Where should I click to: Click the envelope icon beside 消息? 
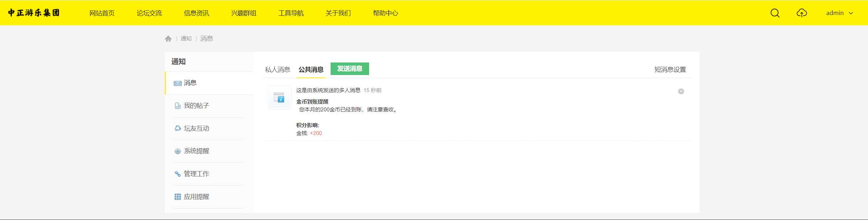tap(178, 83)
